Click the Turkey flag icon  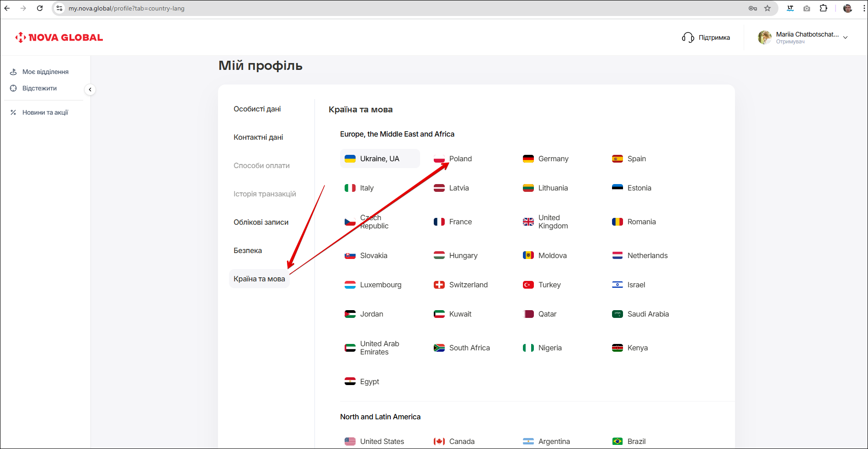pos(528,285)
